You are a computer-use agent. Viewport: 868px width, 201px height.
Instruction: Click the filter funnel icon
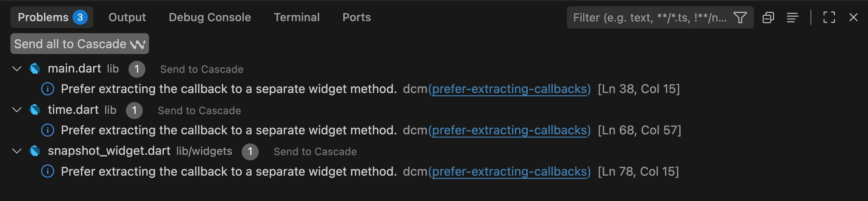click(x=740, y=18)
